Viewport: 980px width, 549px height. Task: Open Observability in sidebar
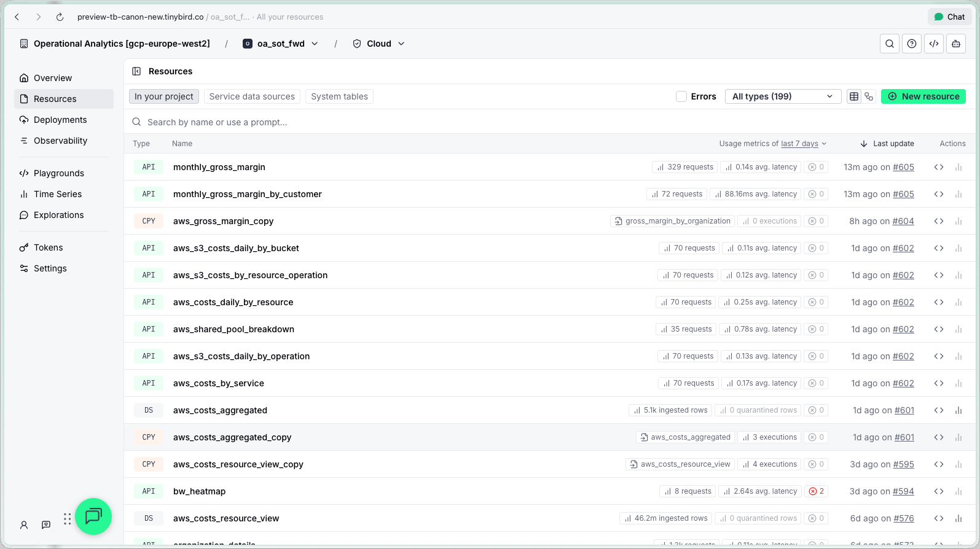tap(64, 141)
